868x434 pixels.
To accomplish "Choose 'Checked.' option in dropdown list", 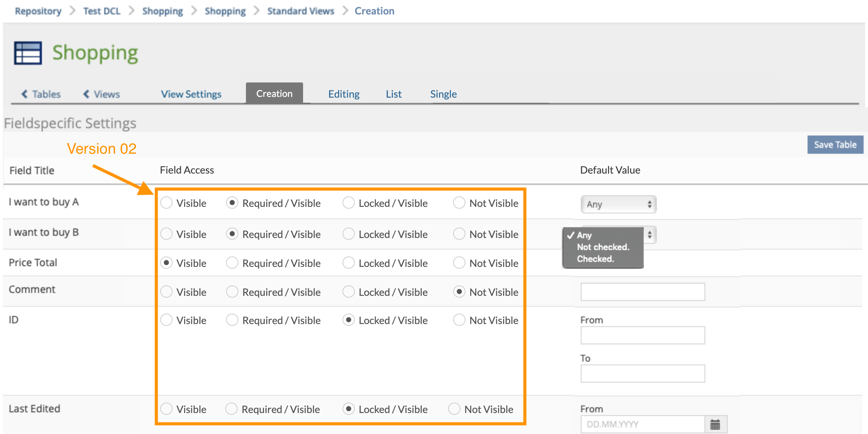I will click(595, 259).
